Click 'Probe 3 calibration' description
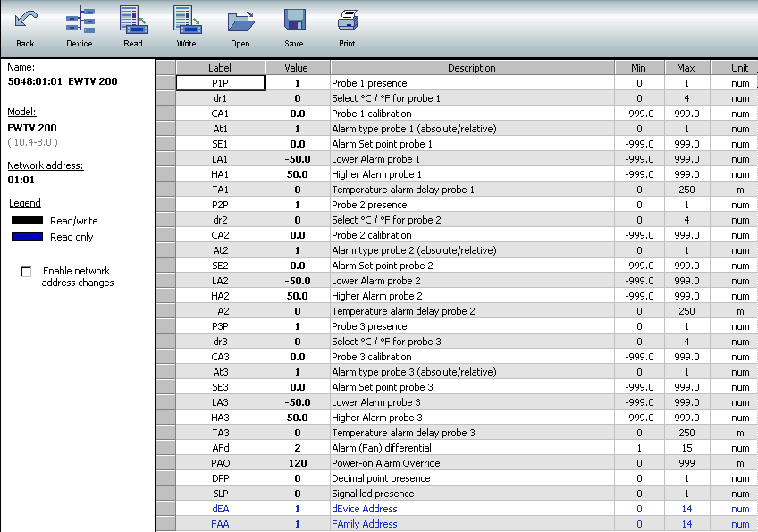 pos(371,357)
